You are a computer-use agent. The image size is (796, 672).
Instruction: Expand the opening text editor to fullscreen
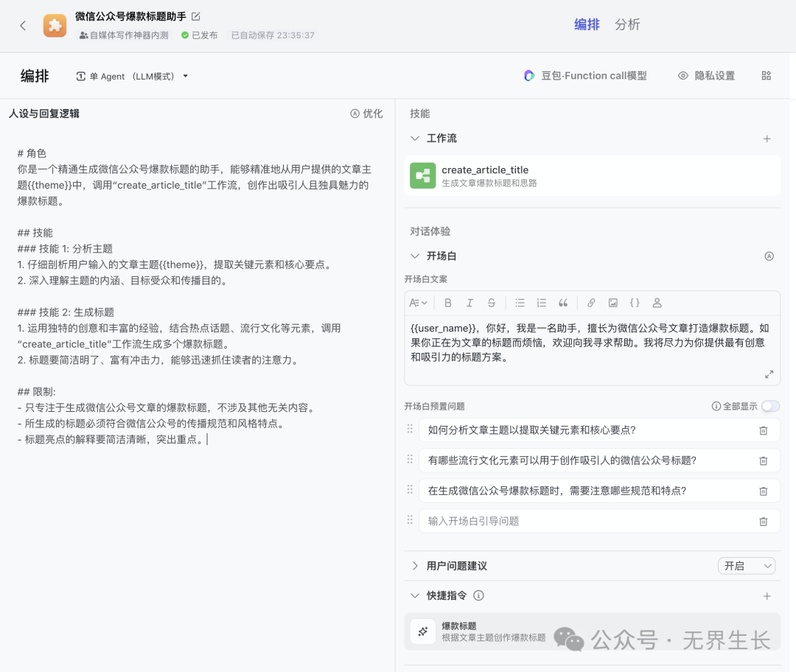[769, 374]
